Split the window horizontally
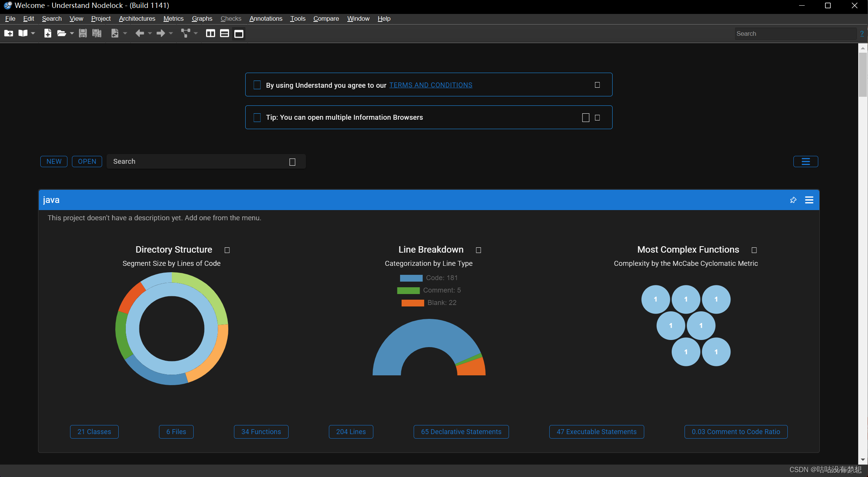Screen dimensions: 868x477 point(225,34)
